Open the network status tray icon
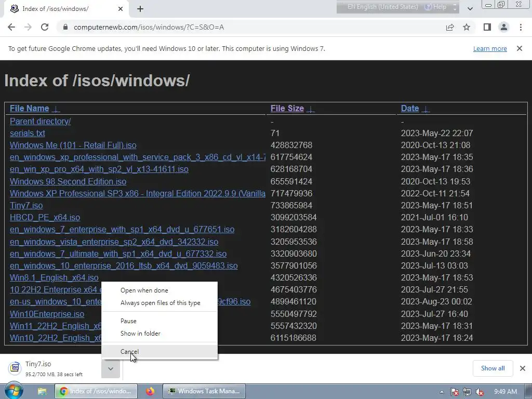 467,392
